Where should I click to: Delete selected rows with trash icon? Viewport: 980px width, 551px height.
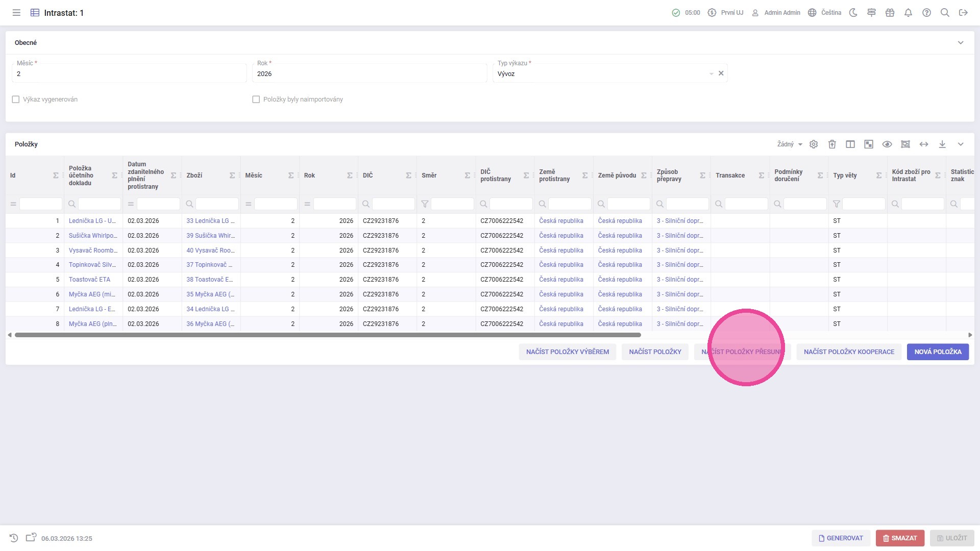[832, 144]
